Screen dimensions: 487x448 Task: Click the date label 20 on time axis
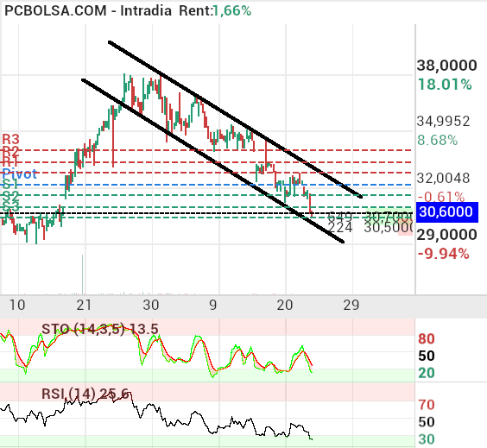pyautogui.click(x=285, y=305)
